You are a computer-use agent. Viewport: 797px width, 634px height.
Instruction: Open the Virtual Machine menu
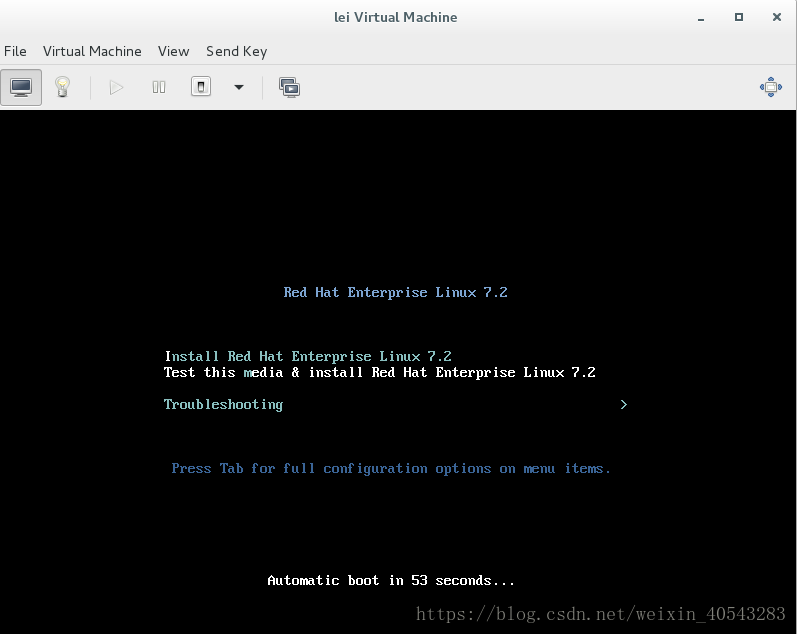(92, 51)
